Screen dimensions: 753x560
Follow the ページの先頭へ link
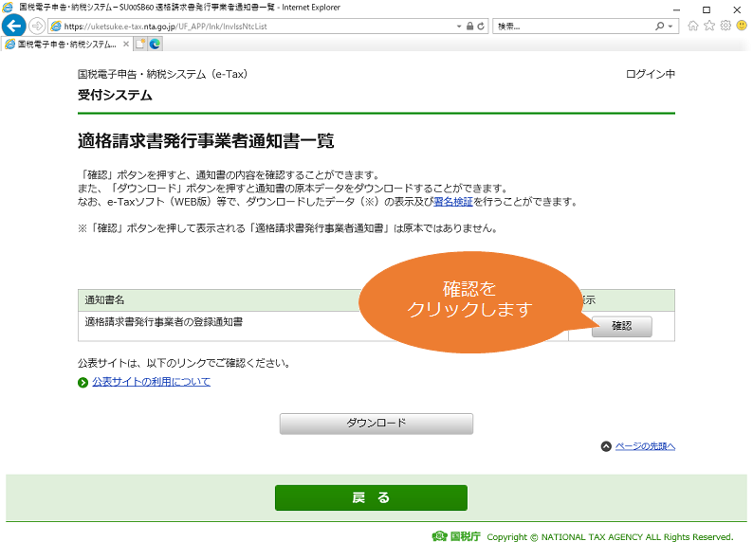click(645, 446)
